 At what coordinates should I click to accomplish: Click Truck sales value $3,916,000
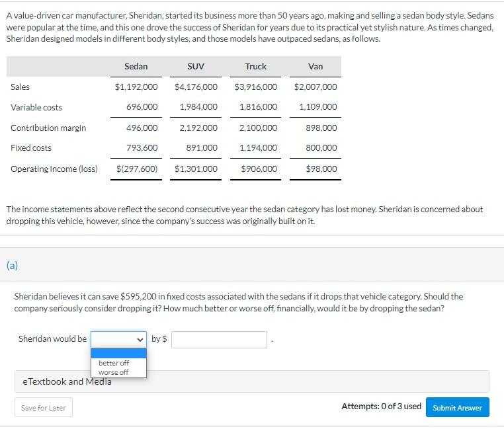coord(256,87)
